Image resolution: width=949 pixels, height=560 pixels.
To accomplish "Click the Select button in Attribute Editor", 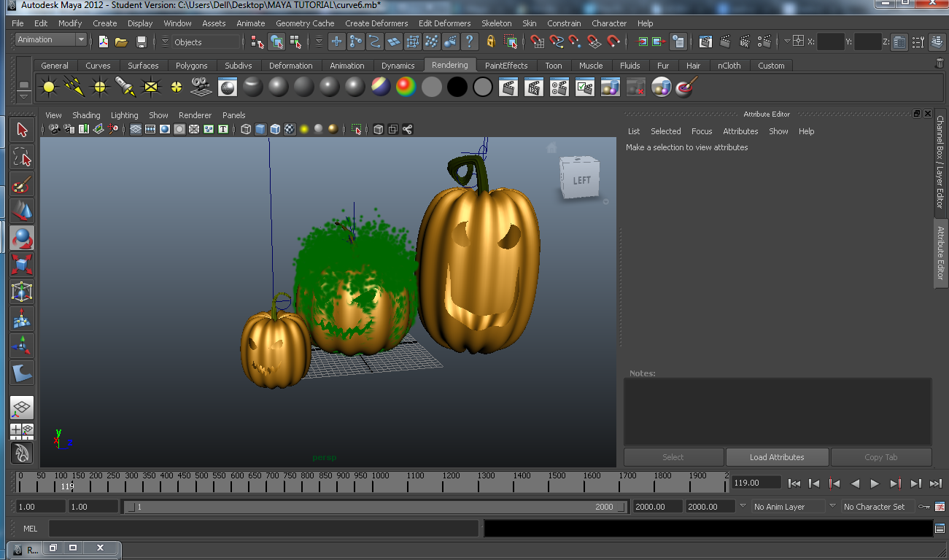I will tap(673, 457).
